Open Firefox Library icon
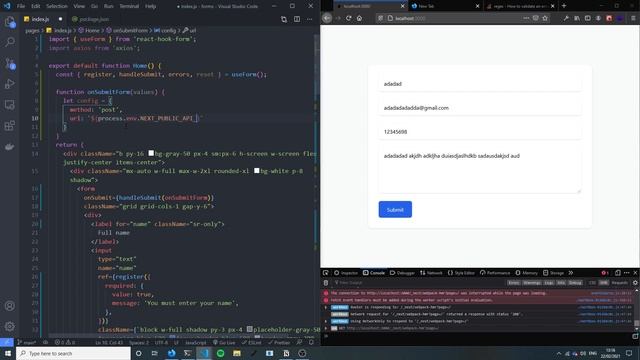This screenshot has width=640, height=360. pyautogui.click(x=577, y=18)
